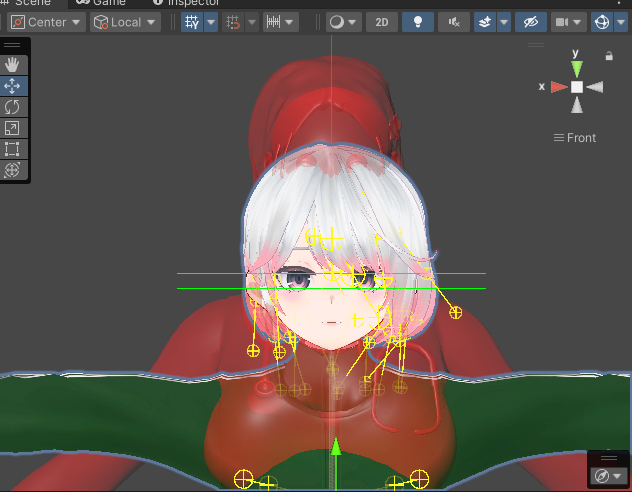Open the Center pivot mode dropdown
This screenshot has width=632, height=492.
[x=47, y=22]
